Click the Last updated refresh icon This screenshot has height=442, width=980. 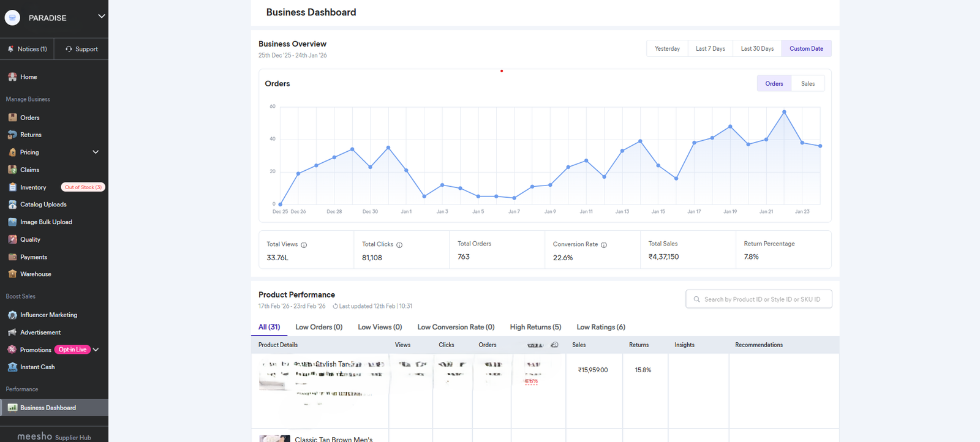coord(335,306)
